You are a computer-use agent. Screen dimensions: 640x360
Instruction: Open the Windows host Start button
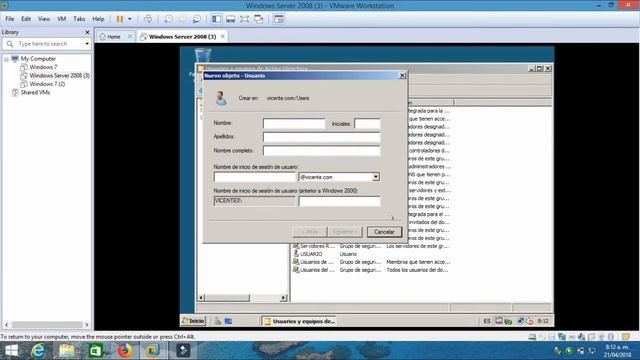(11, 351)
